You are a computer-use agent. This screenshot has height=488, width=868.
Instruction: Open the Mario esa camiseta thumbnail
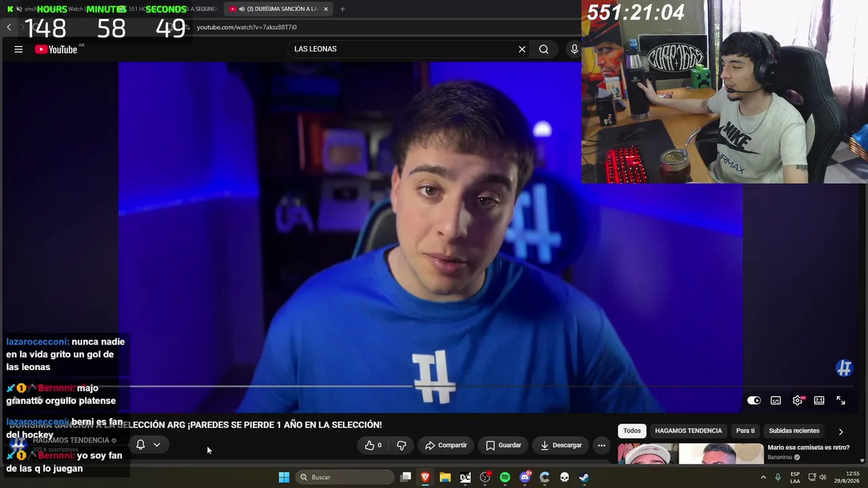[x=690, y=453]
